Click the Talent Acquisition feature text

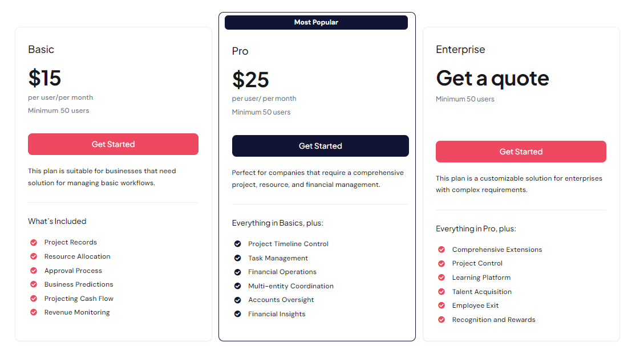[x=481, y=292]
